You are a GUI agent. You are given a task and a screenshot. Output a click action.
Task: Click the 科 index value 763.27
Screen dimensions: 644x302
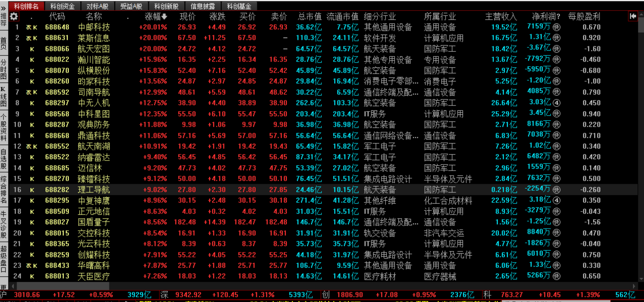point(512,295)
